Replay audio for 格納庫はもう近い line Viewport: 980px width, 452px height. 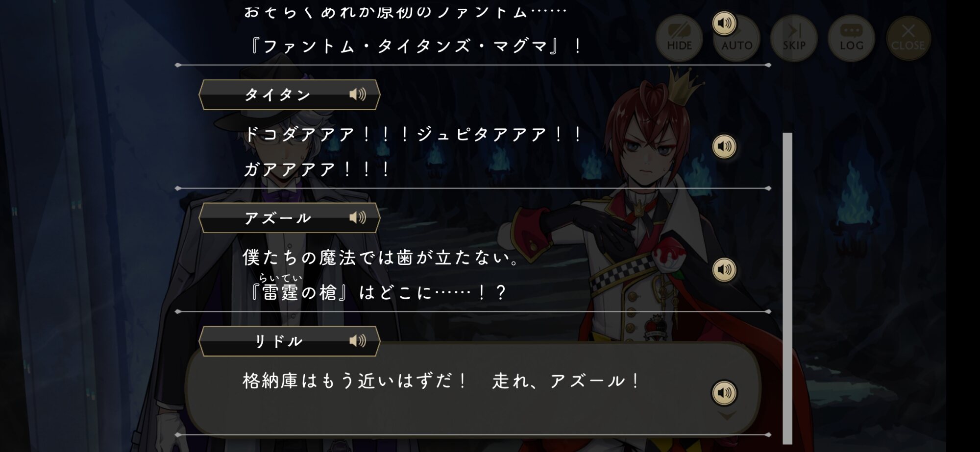[x=724, y=393]
